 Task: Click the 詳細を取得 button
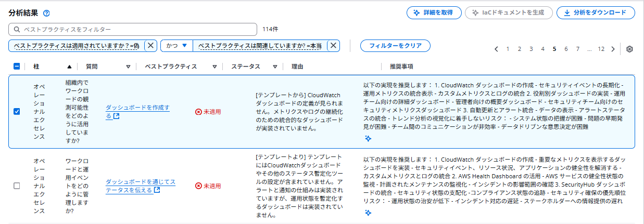tap(434, 13)
